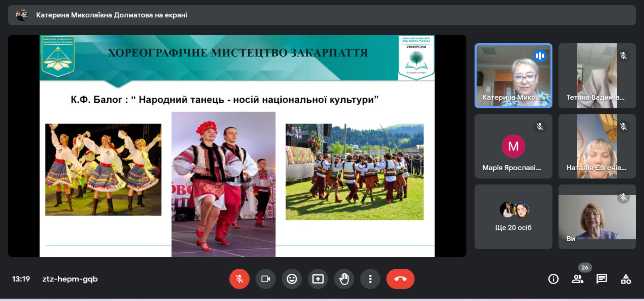Click the presenter banner 'Катерина Миколаївна Долматова на екрані'
The width and height of the screenshot is (644, 301).
(x=112, y=15)
